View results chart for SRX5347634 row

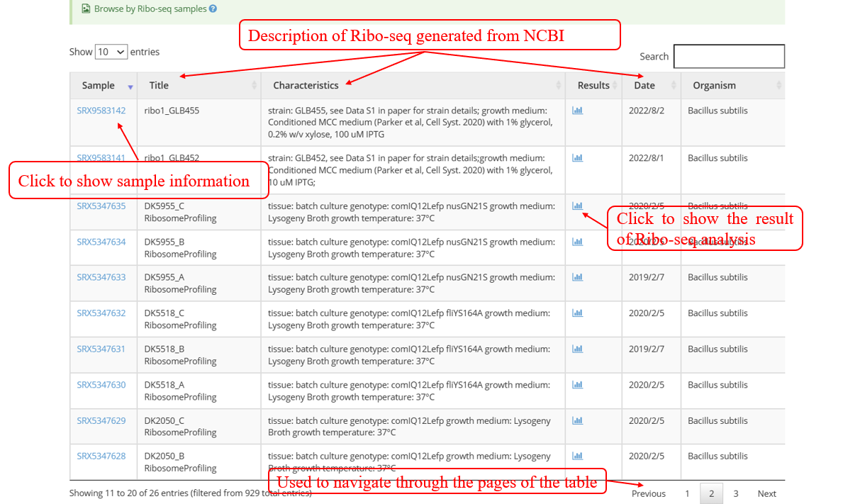[x=577, y=242]
